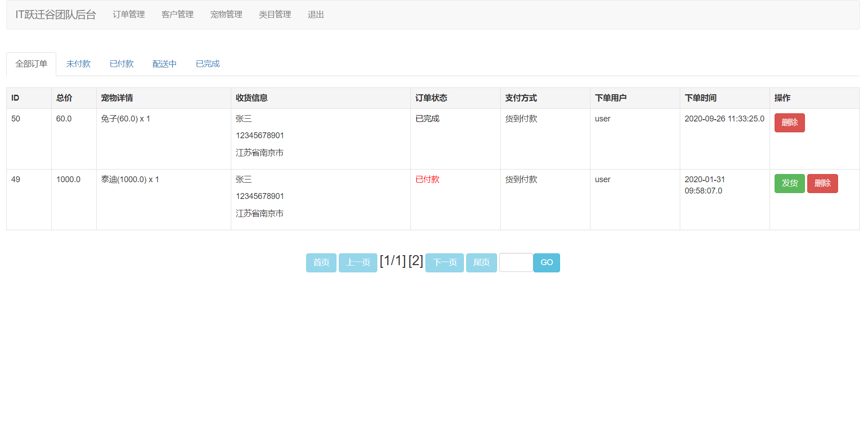Open 宠物管理 in the navbar
The image size is (868, 426).
(226, 15)
